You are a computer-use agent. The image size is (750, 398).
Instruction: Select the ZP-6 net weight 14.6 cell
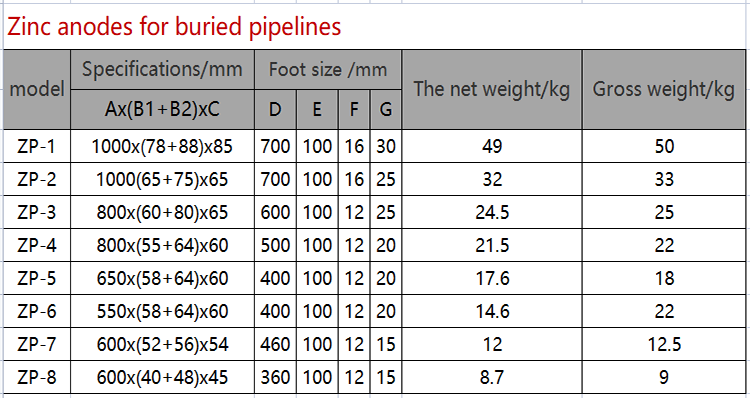pyautogui.click(x=492, y=311)
